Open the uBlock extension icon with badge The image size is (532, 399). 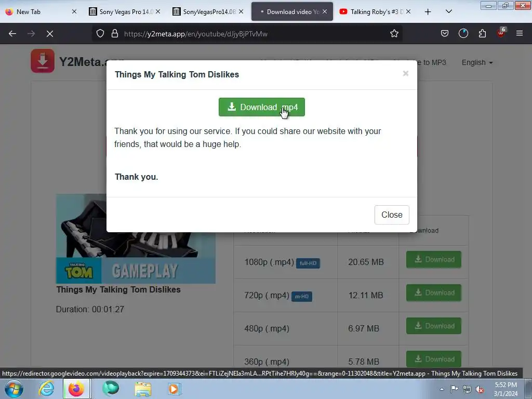501,33
